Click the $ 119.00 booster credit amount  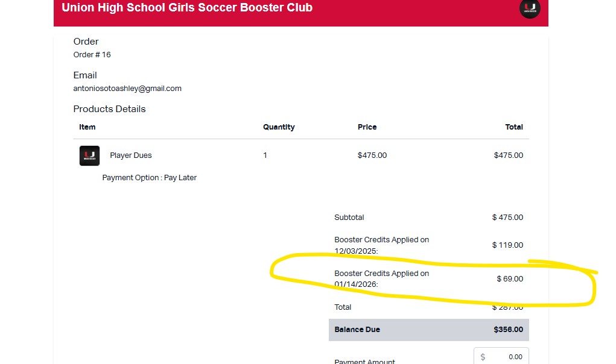507,245
